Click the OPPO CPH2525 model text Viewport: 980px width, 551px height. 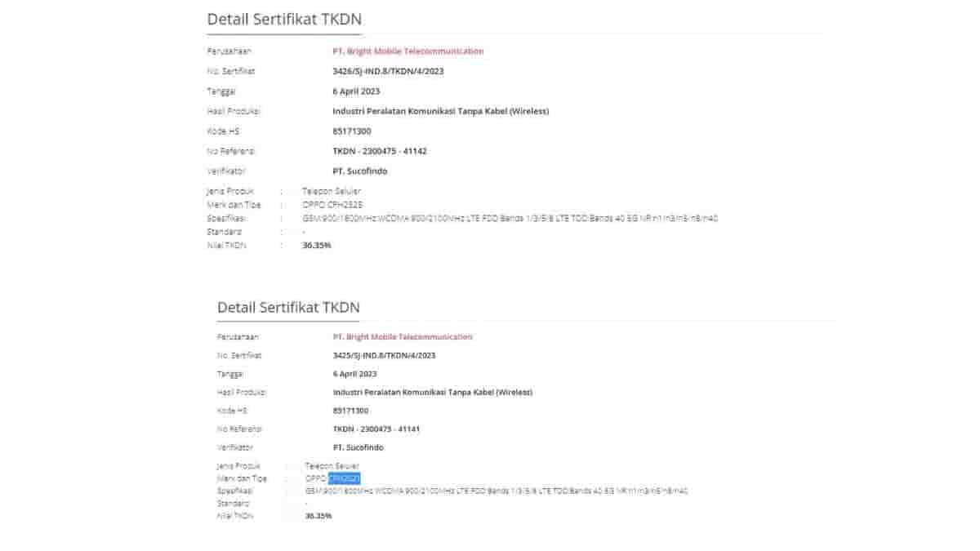coord(327,205)
